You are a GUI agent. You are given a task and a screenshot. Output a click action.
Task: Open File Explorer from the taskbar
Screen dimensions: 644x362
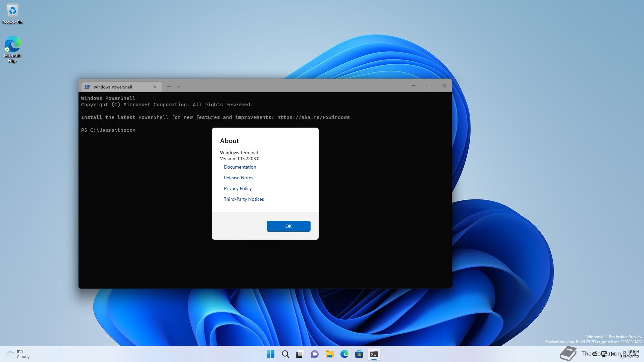(329, 354)
